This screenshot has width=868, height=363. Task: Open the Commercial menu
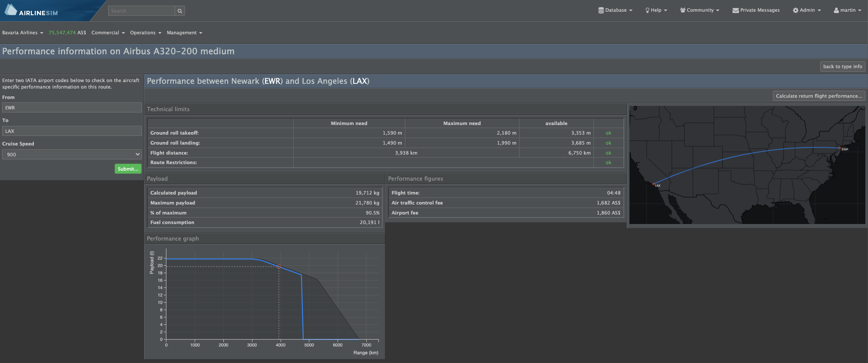108,33
